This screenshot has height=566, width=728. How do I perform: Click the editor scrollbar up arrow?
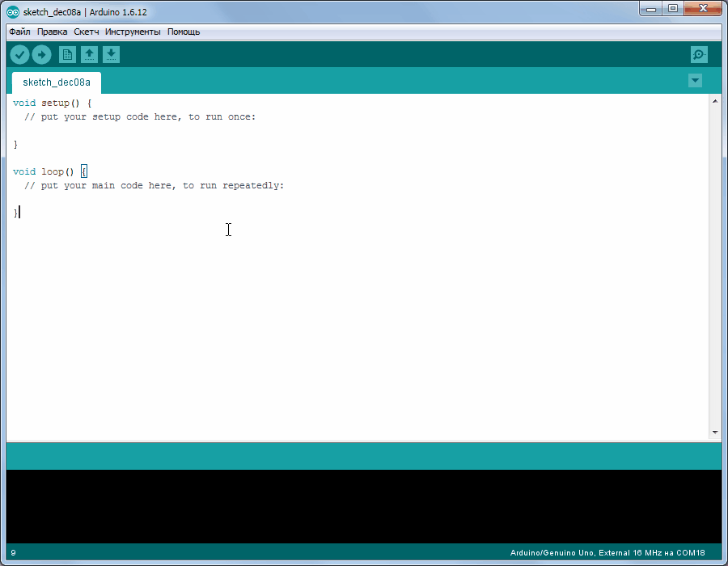(x=715, y=101)
